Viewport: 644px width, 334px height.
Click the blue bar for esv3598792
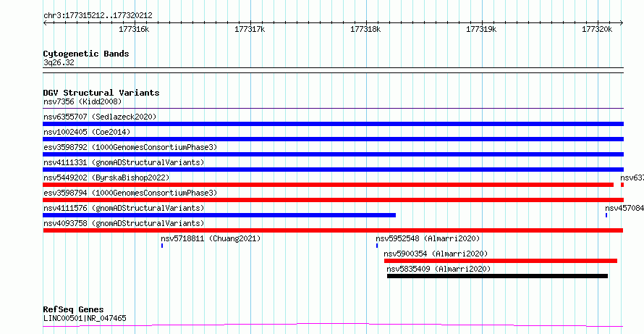(333, 154)
